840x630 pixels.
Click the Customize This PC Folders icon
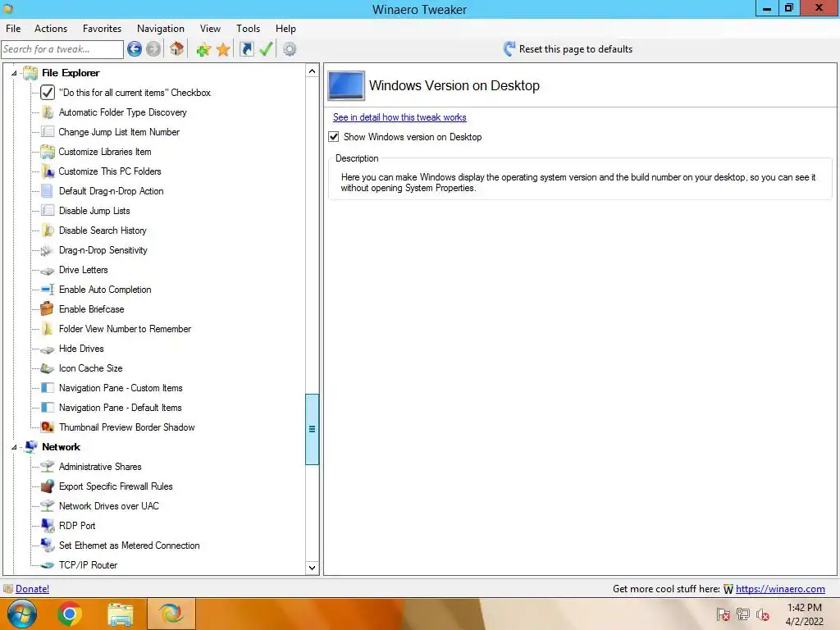pyautogui.click(x=48, y=171)
